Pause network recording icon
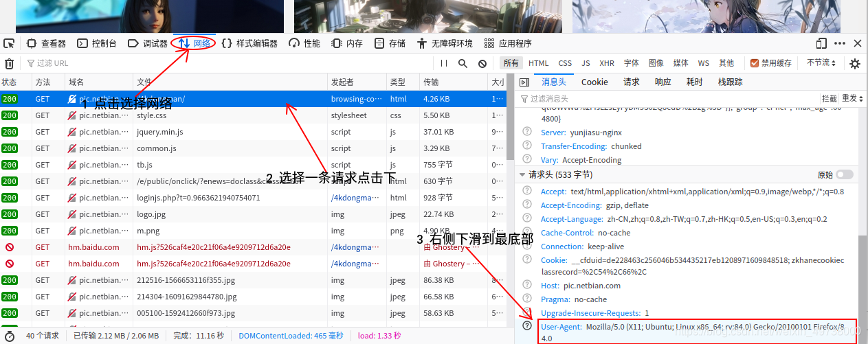Viewport: 868px width, 344px height. pos(444,63)
